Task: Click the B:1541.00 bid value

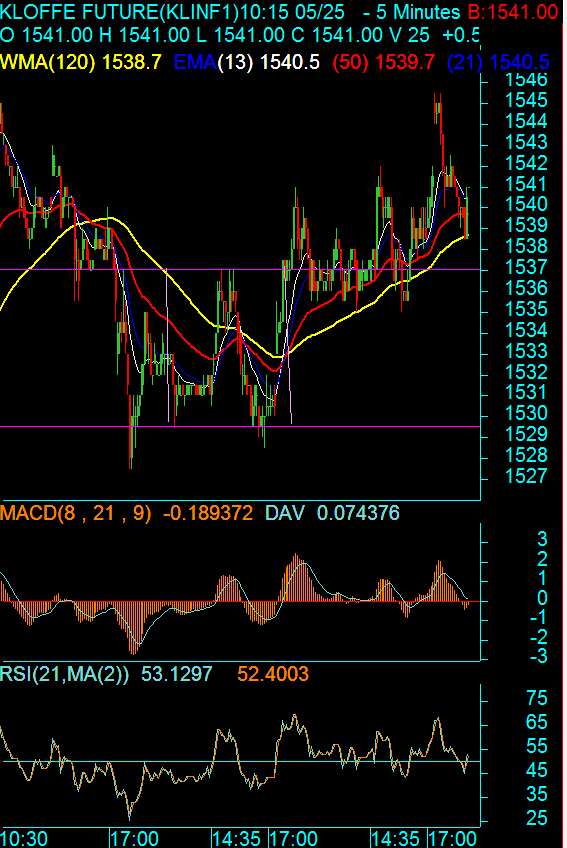Action: 513,11
